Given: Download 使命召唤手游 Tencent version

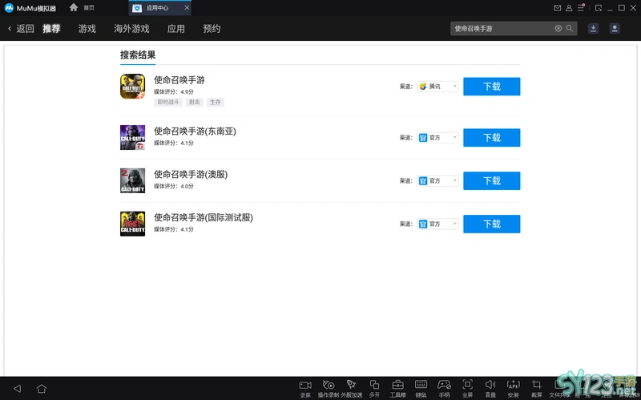Looking at the screenshot, I should [492, 86].
